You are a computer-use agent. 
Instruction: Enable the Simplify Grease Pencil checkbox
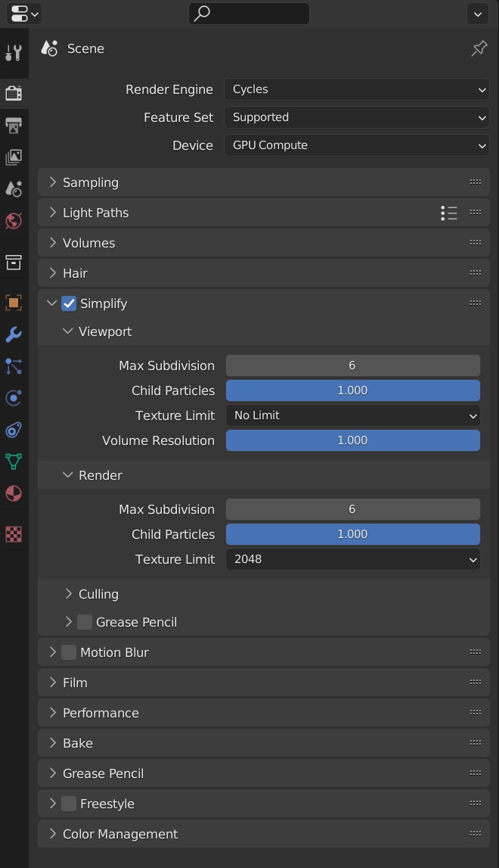85,622
